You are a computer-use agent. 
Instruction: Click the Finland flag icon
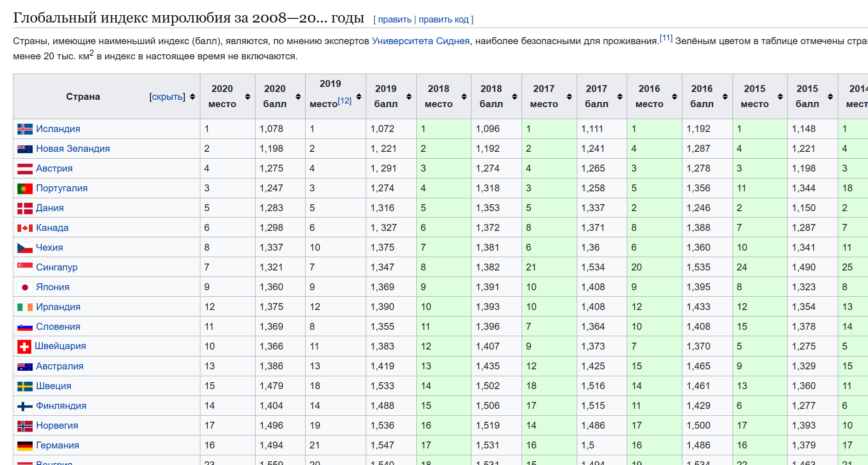[25, 406]
